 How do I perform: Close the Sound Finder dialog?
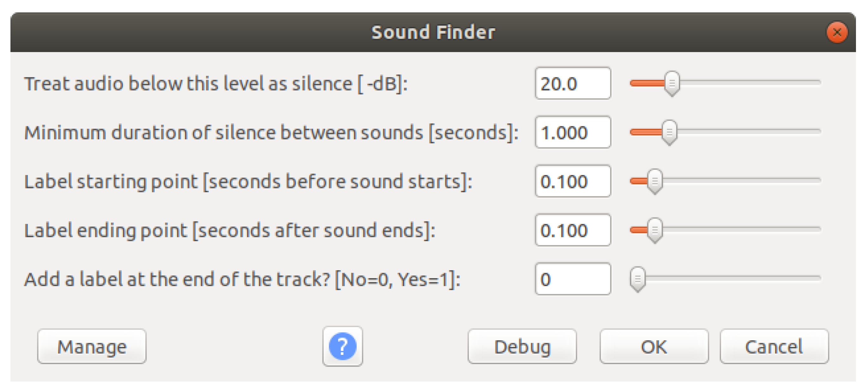pyautogui.click(x=837, y=32)
